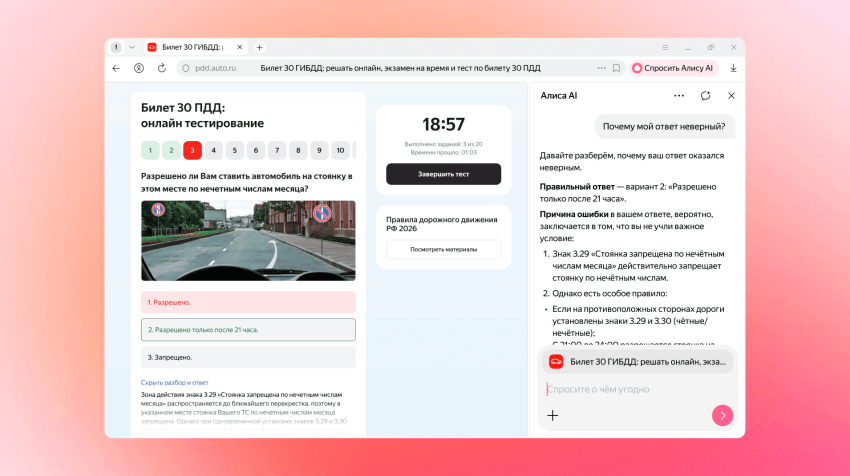Open tab group counter 1
The height and width of the screenshot is (476, 850).
pyautogui.click(x=116, y=48)
